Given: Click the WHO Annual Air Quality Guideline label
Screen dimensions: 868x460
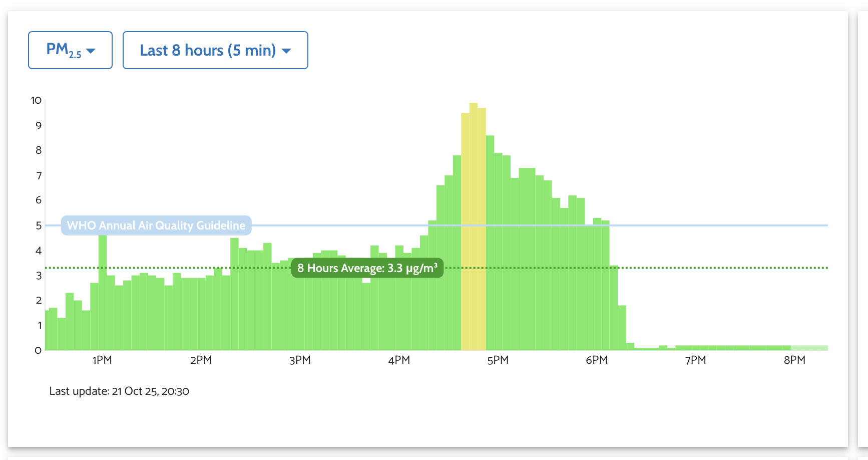Looking at the screenshot, I should point(156,225).
